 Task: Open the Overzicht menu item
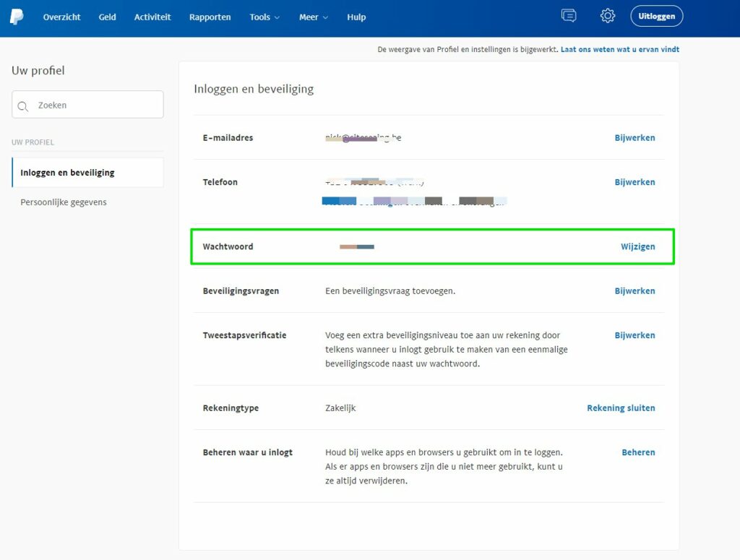point(62,17)
